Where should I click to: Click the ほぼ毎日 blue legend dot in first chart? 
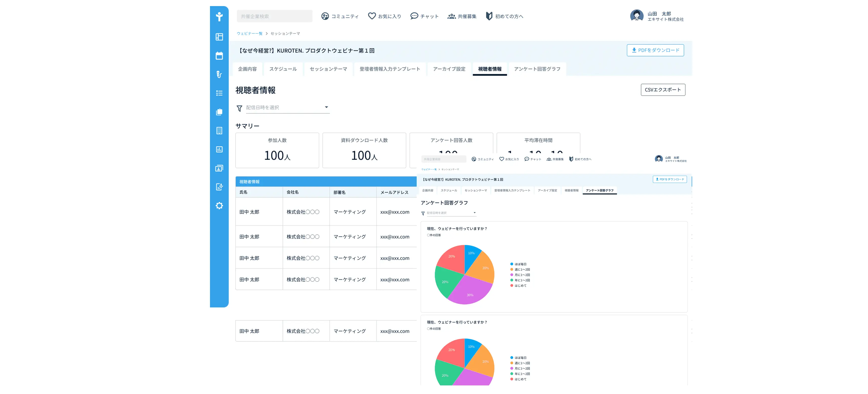(512, 264)
